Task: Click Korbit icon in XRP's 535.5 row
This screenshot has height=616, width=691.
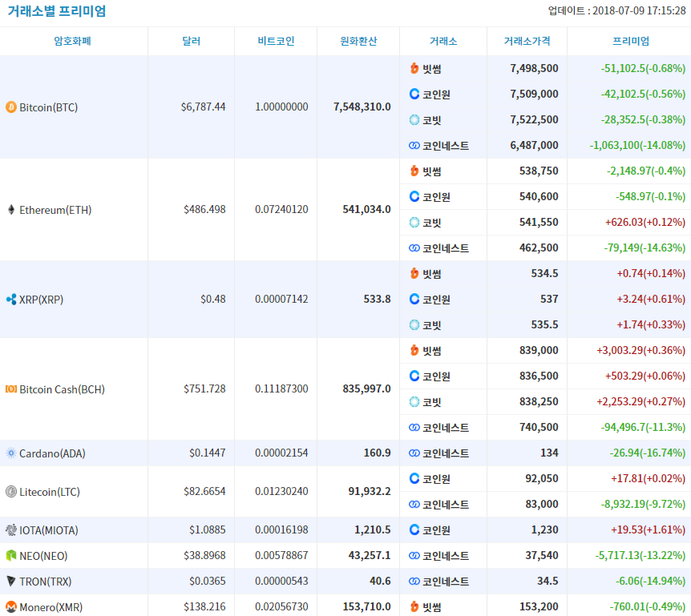Action: click(414, 325)
